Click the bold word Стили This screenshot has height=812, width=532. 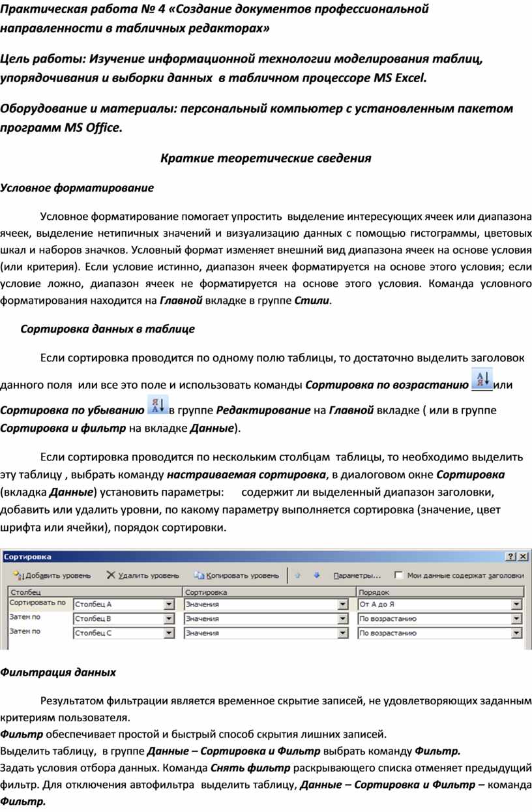point(312,301)
